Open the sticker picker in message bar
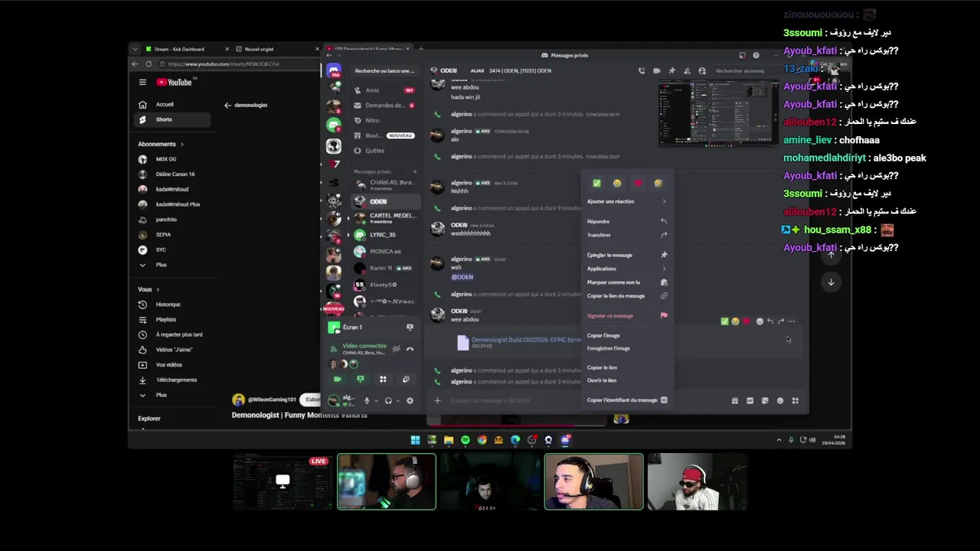The height and width of the screenshot is (551, 980). (765, 400)
